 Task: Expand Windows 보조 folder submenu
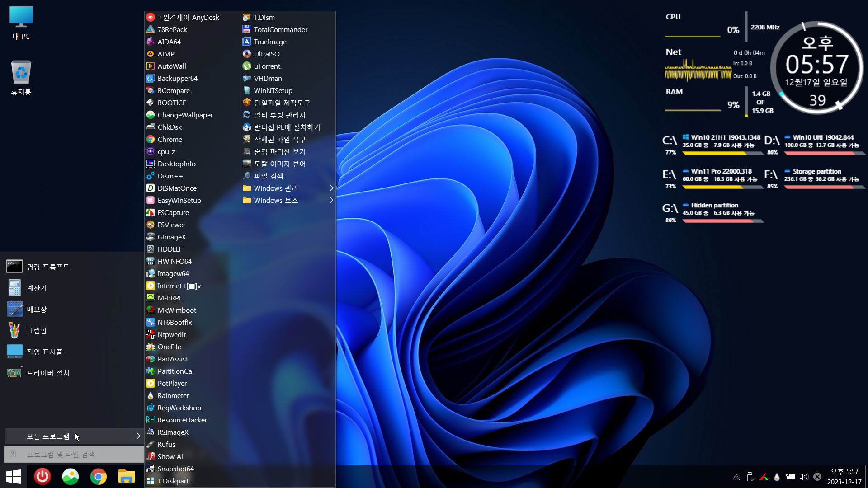[x=288, y=200]
